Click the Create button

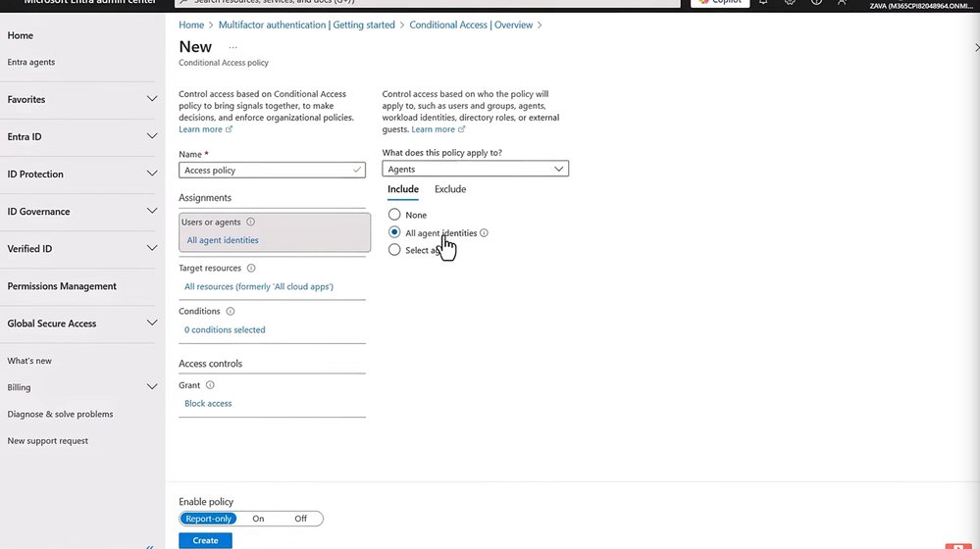(205, 540)
